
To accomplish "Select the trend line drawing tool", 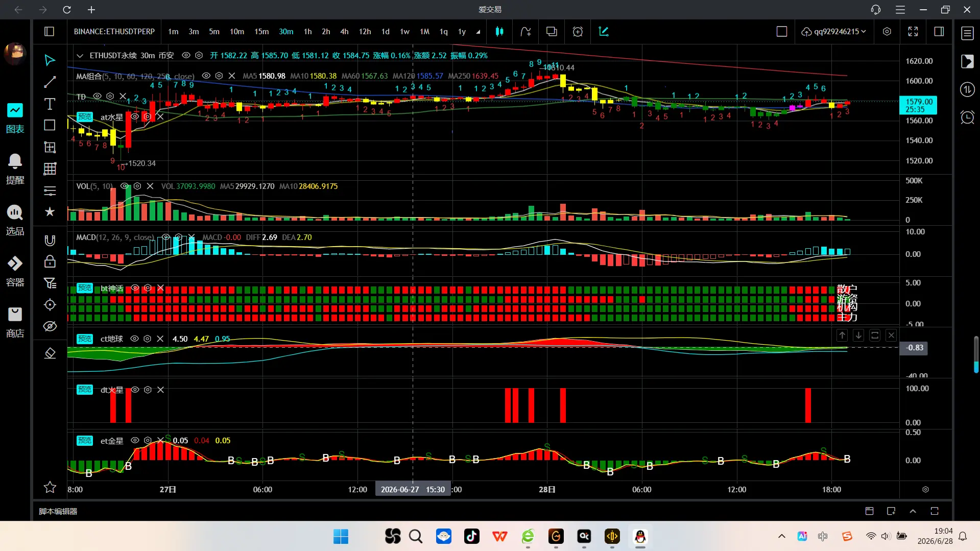I will (50, 82).
